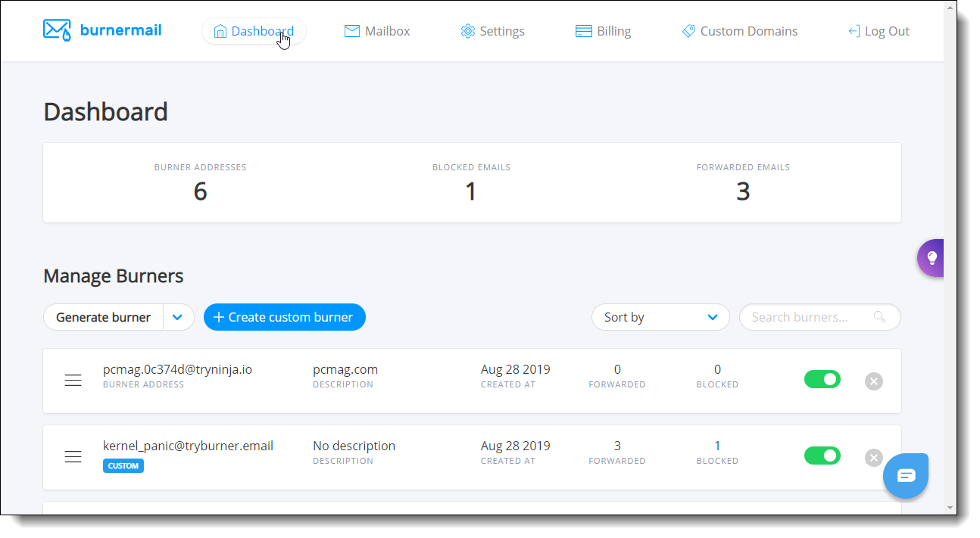This screenshot has width=980, height=538.
Task: Open the Dashboard tab
Action: point(254,31)
